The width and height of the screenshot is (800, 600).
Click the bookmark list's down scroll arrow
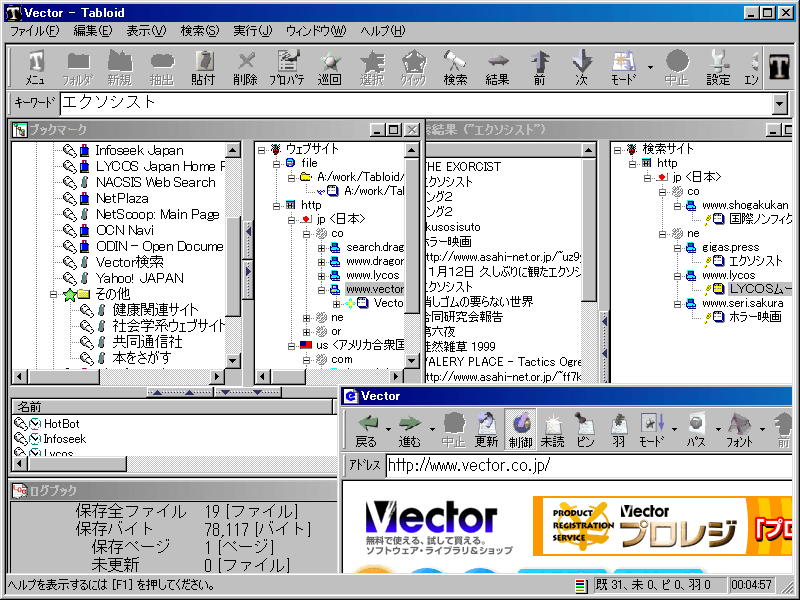coord(233,361)
